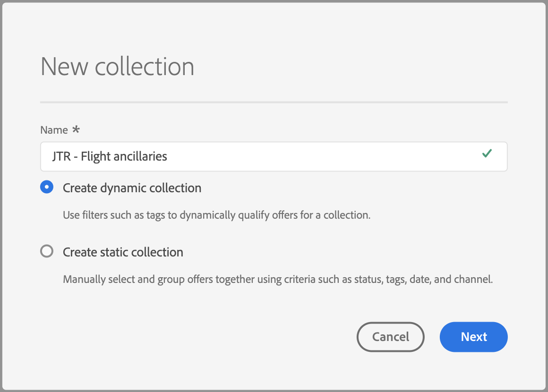Click the 'Manually select and group offers' description
This screenshot has height=392, width=548.
coord(278,279)
